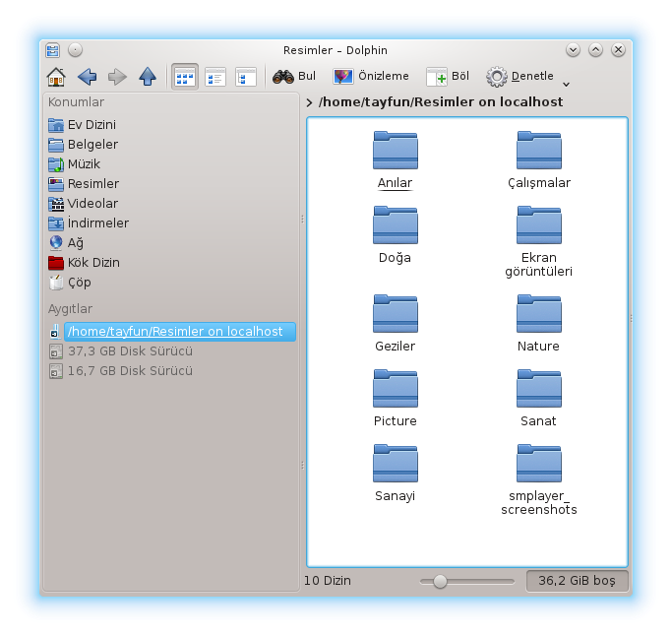Switch to icons view mode
The width and height of the screenshot is (672, 636).
pos(185,77)
